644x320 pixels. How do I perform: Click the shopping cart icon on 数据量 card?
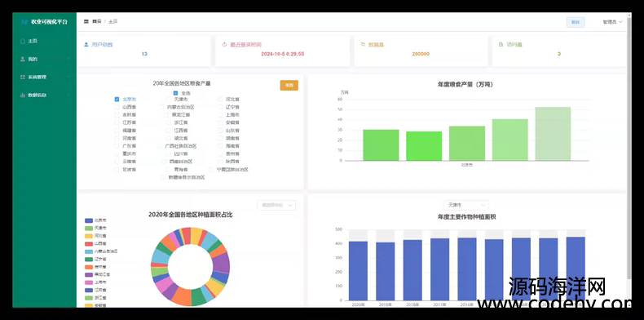tap(363, 44)
